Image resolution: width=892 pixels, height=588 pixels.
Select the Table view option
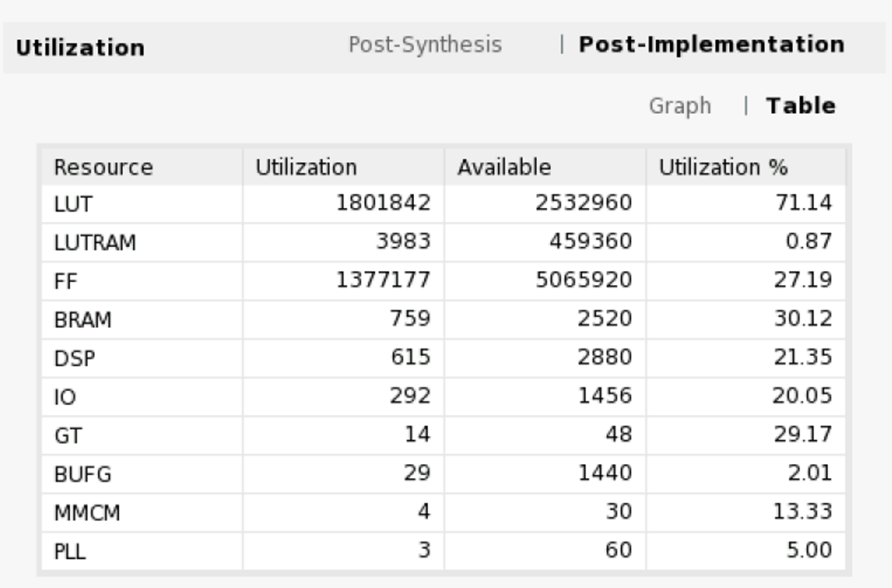click(x=800, y=107)
